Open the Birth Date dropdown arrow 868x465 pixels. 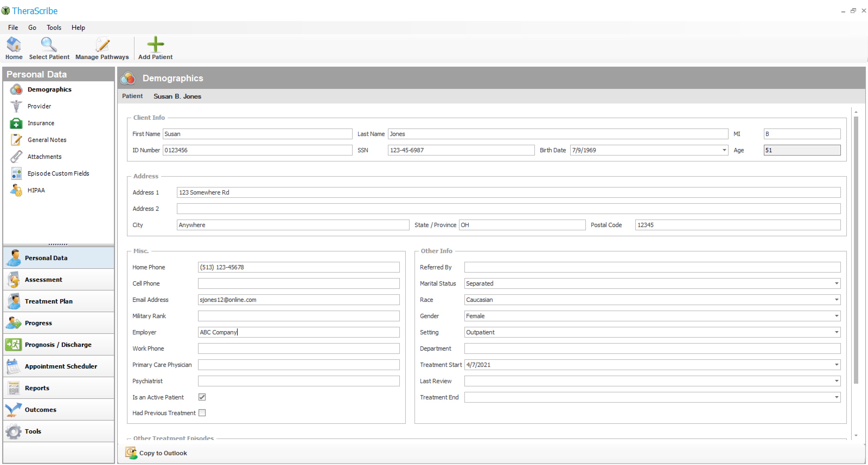[x=724, y=150]
